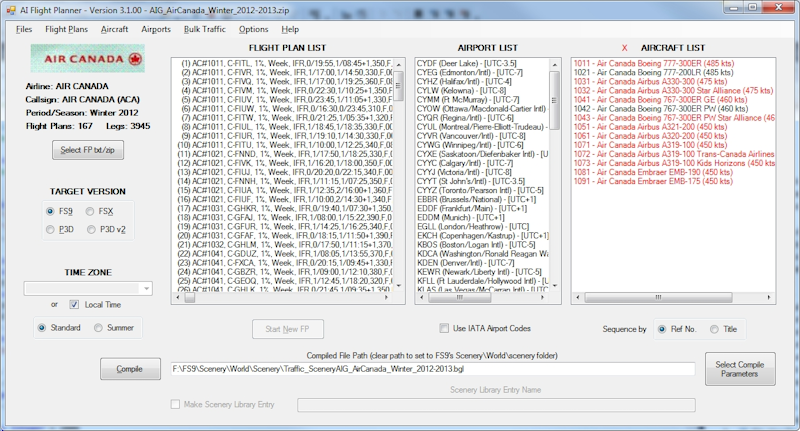Click the Scenery Library Entry Name field

click(496, 405)
